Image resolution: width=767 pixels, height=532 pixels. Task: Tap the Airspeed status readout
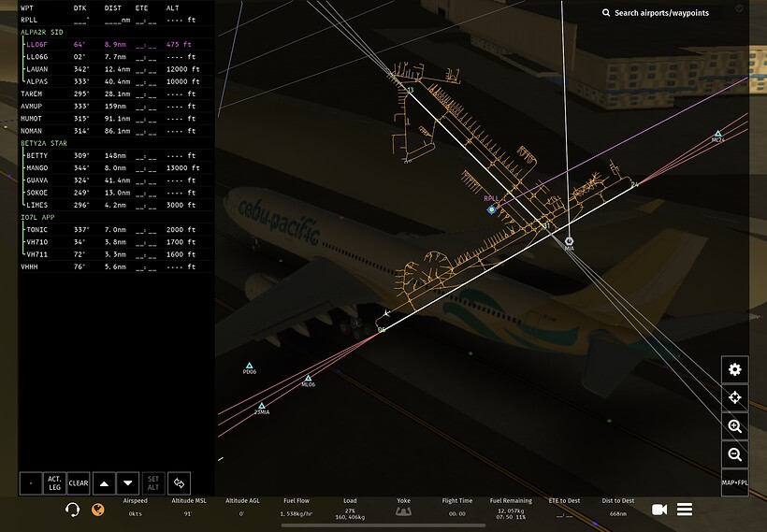[x=135, y=508]
